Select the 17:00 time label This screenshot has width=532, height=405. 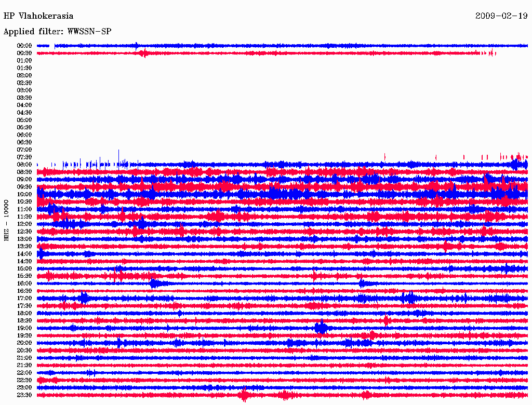24,299
